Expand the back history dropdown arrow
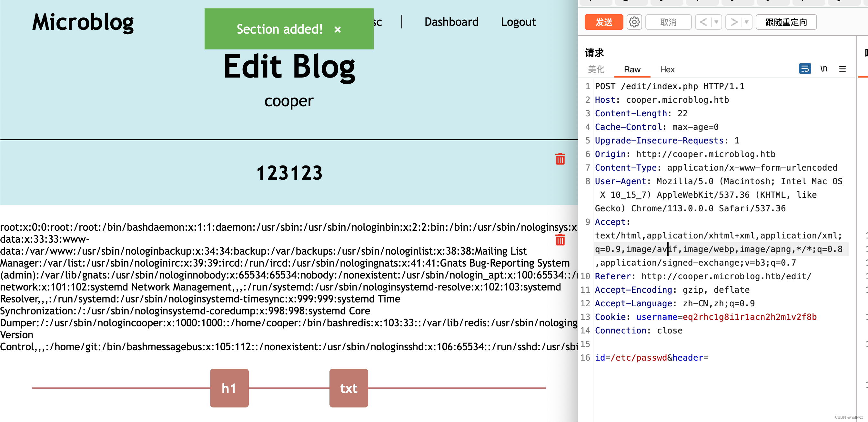The width and height of the screenshot is (868, 422). coord(716,22)
